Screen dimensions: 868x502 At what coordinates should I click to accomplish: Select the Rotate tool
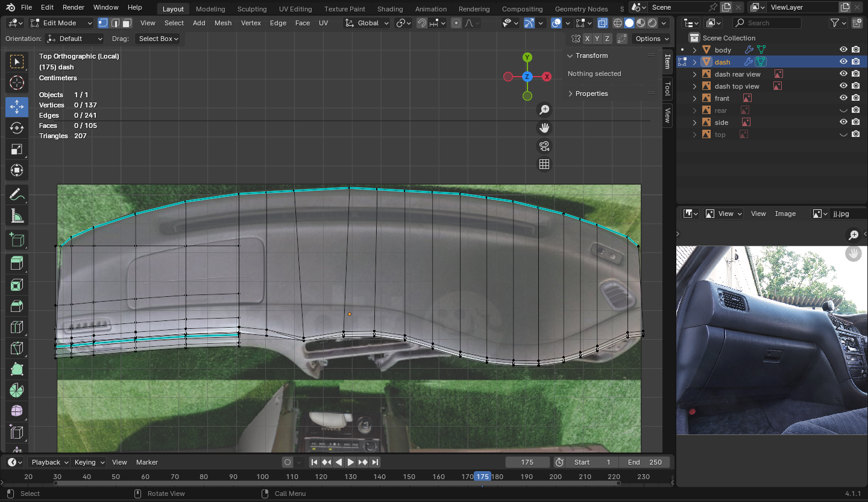click(17, 128)
